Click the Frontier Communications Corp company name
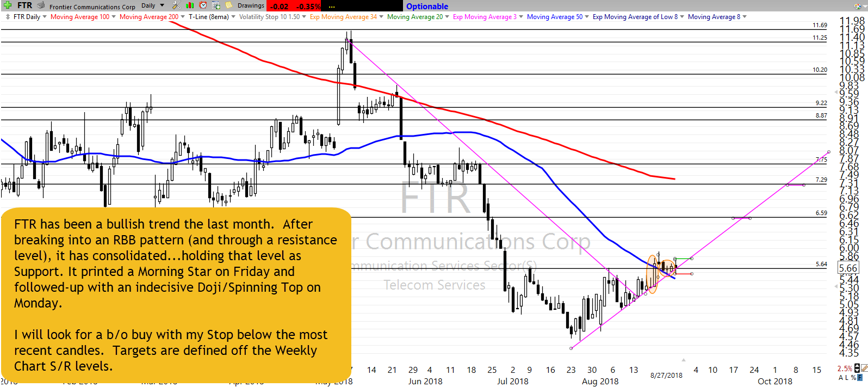 click(x=92, y=7)
